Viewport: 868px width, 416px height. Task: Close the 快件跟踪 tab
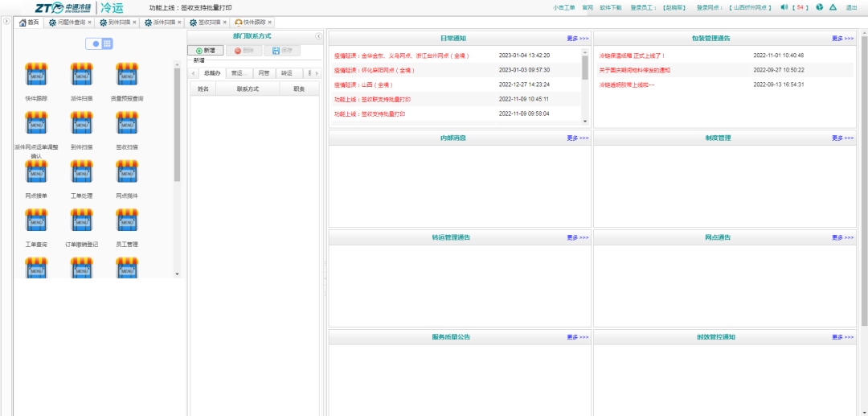tap(269, 23)
